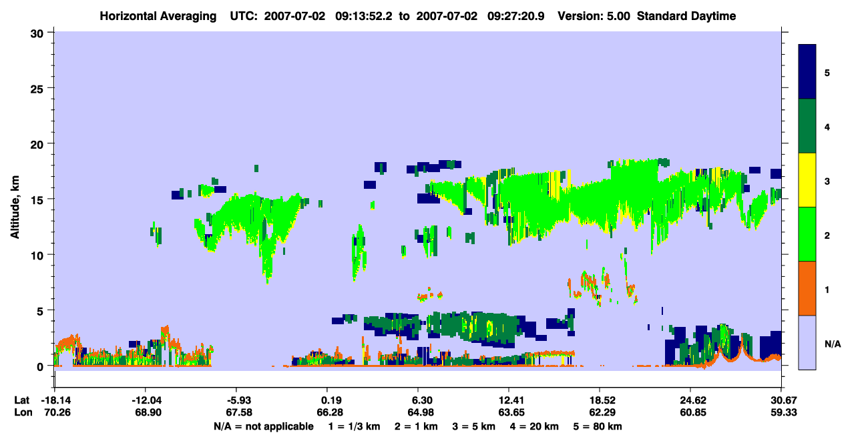The image size is (868, 445).
Task: Click the '2 = 1 km' legend entry
Action: click(415, 426)
